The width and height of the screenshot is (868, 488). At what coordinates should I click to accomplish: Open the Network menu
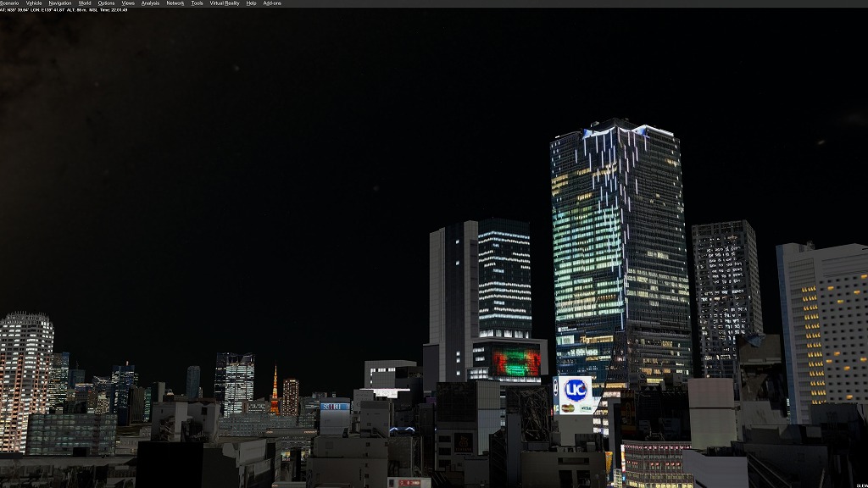[175, 3]
